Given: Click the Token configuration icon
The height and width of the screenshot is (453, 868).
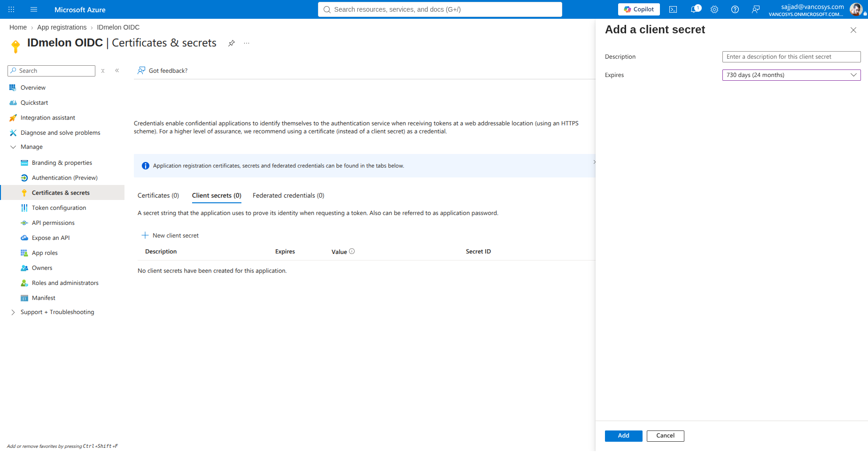Looking at the screenshot, I should tap(24, 208).
